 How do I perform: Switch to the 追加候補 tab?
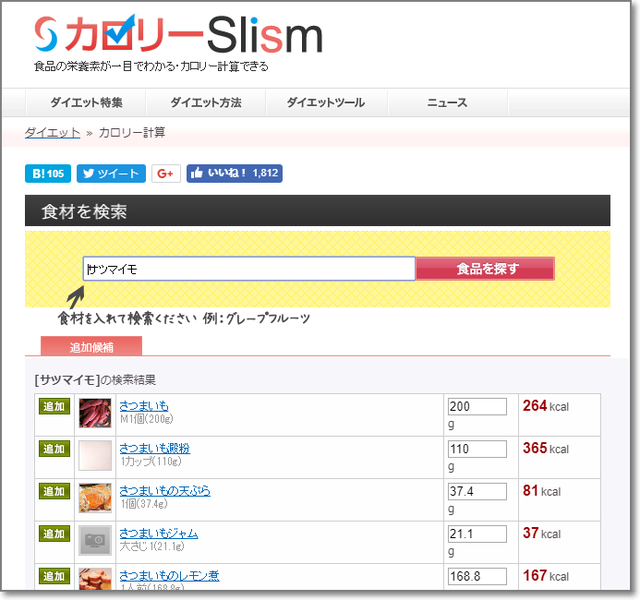coord(91,347)
